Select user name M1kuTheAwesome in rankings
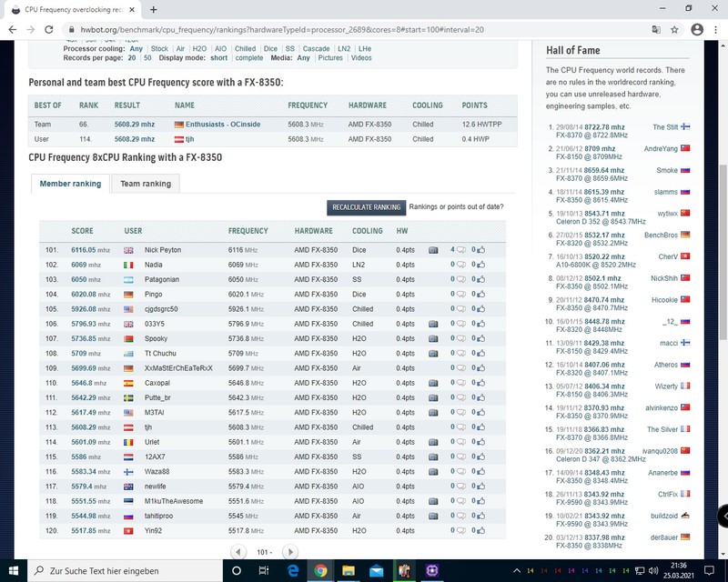Image resolution: width=728 pixels, height=582 pixels. pyautogui.click(x=174, y=501)
